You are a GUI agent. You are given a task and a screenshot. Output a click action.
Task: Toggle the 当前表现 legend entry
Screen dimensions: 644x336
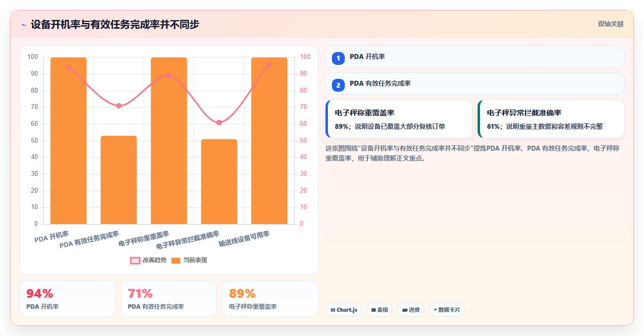pyautogui.click(x=189, y=260)
